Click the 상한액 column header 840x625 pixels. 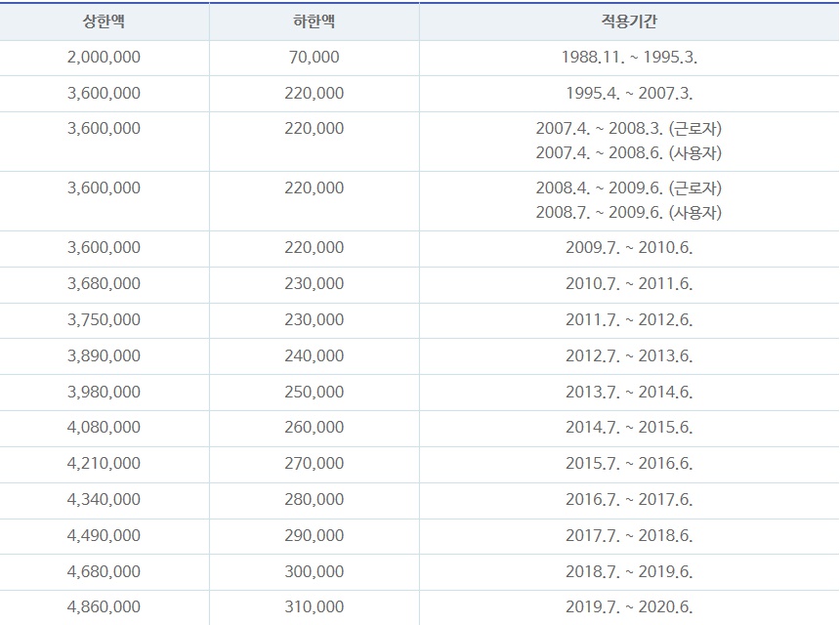(x=104, y=21)
